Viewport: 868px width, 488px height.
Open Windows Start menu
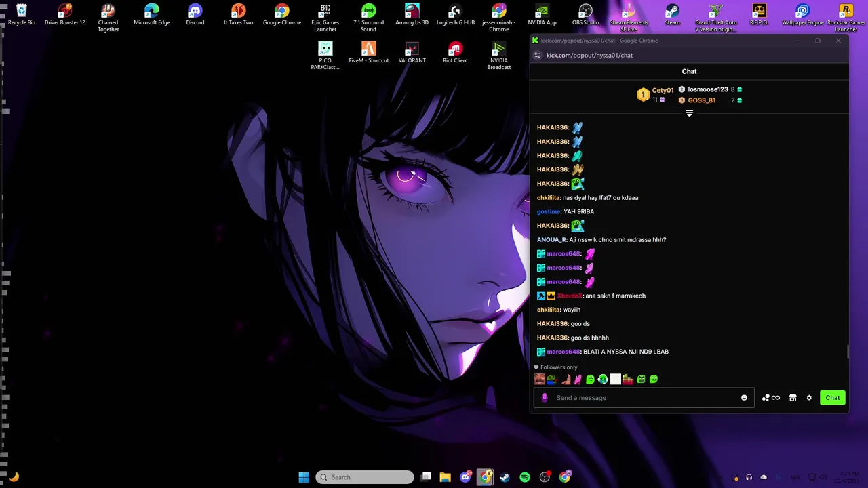tap(304, 477)
